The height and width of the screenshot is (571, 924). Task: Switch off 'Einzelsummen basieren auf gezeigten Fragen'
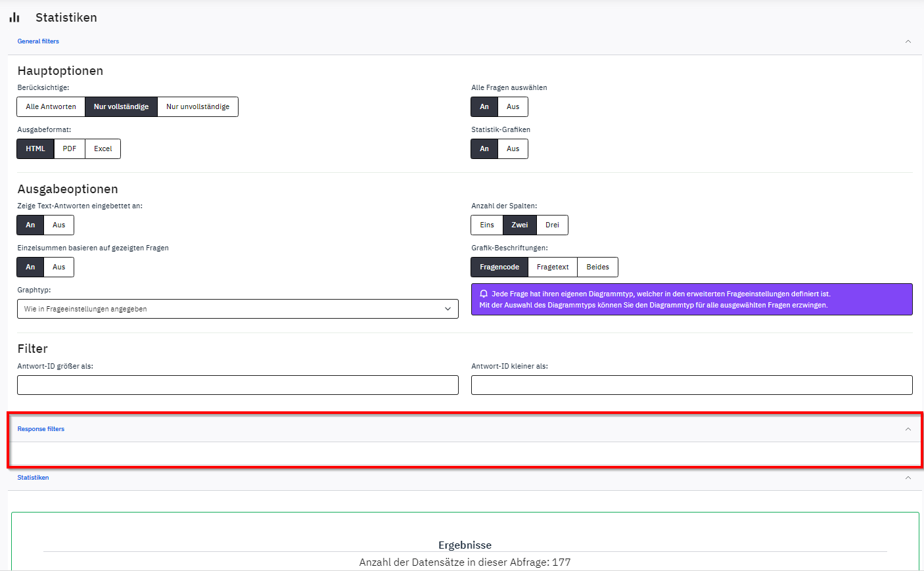(x=58, y=267)
